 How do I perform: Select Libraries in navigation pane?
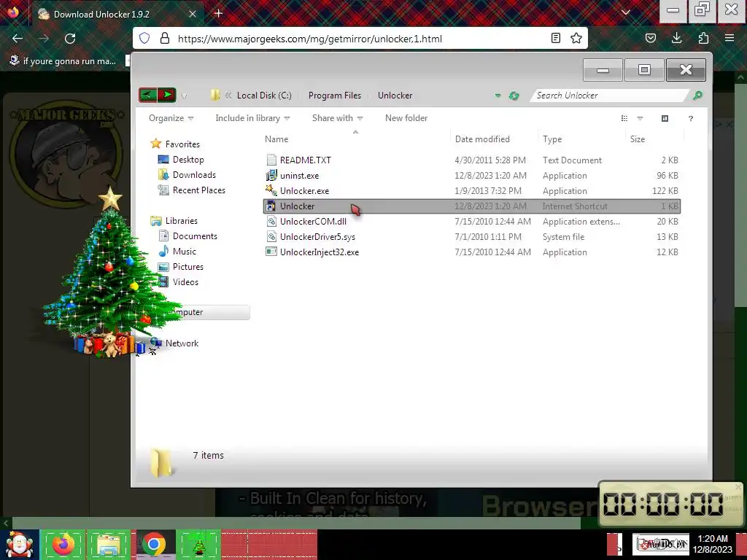click(181, 221)
